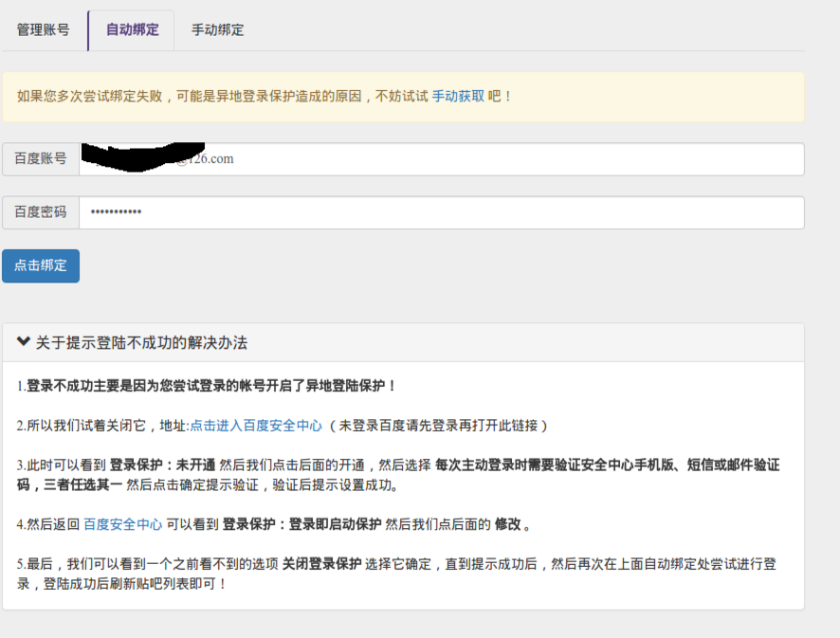
Task: Open the 手动绑定 tab
Action: tap(217, 30)
